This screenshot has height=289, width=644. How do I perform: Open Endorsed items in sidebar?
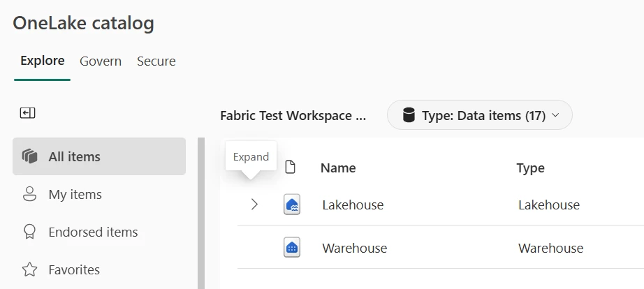tap(99, 232)
